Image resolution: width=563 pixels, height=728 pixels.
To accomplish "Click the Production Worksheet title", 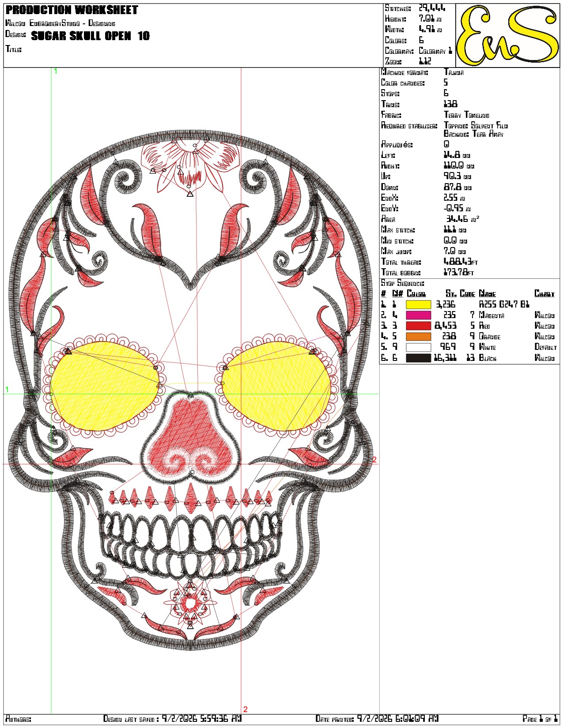I will (x=72, y=10).
